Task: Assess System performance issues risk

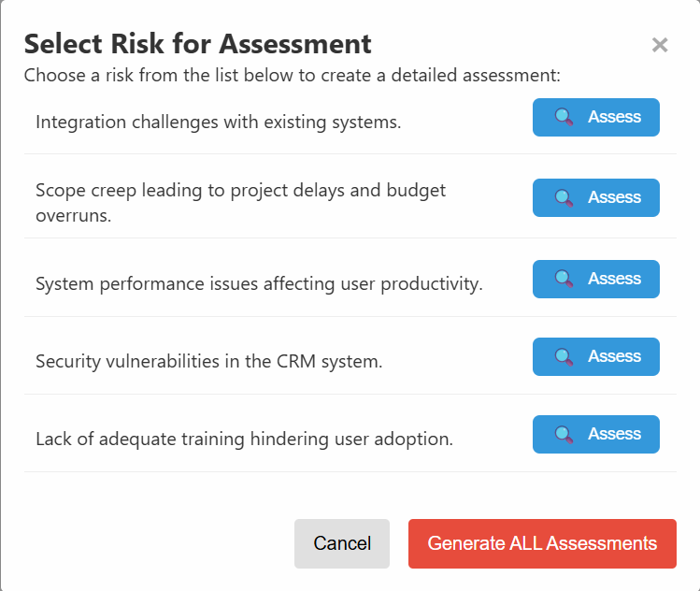Action: (596, 280)
